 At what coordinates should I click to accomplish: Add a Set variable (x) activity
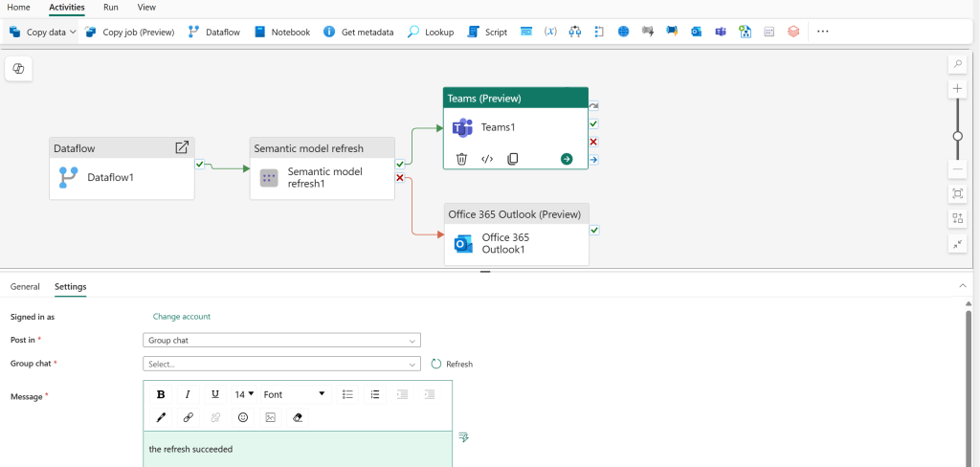coord(550,32)
